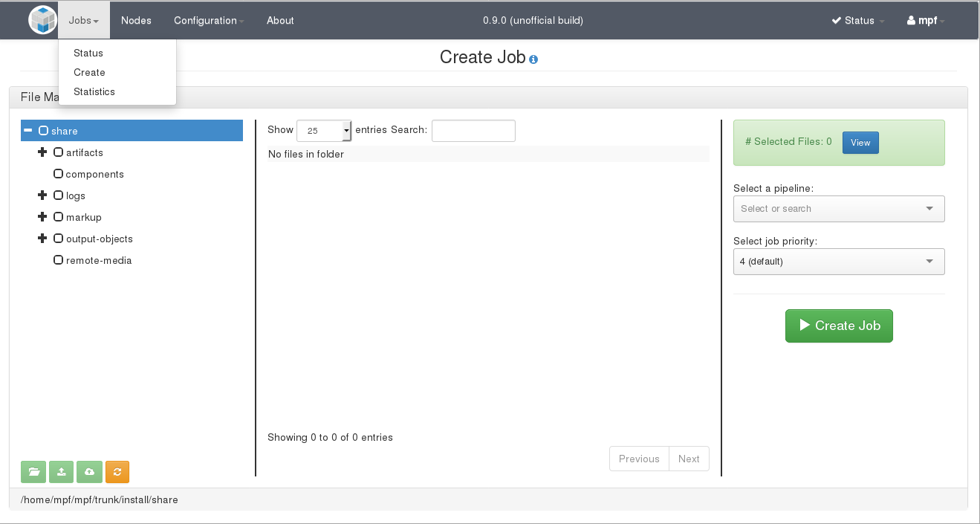Check the components folder checkbox
The width and height of the screenshot is (980, 524).
[x=59, y=174]
